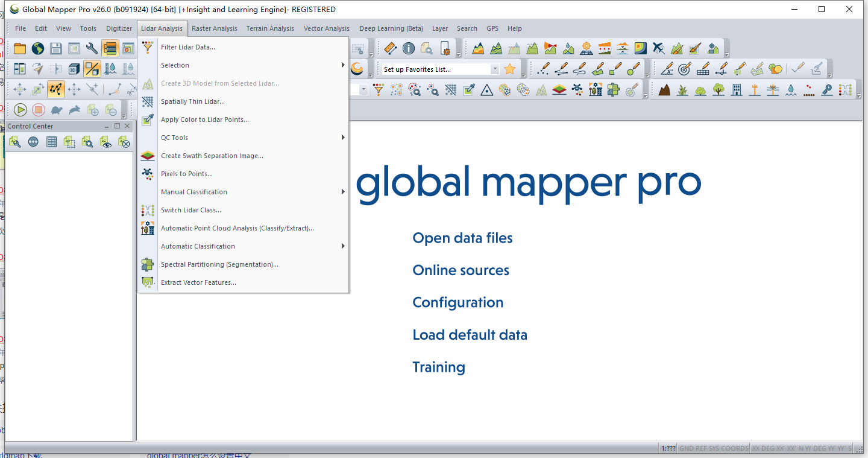
Task: Open the Set up Favorites List dropdown
Action: click(495, 68)
